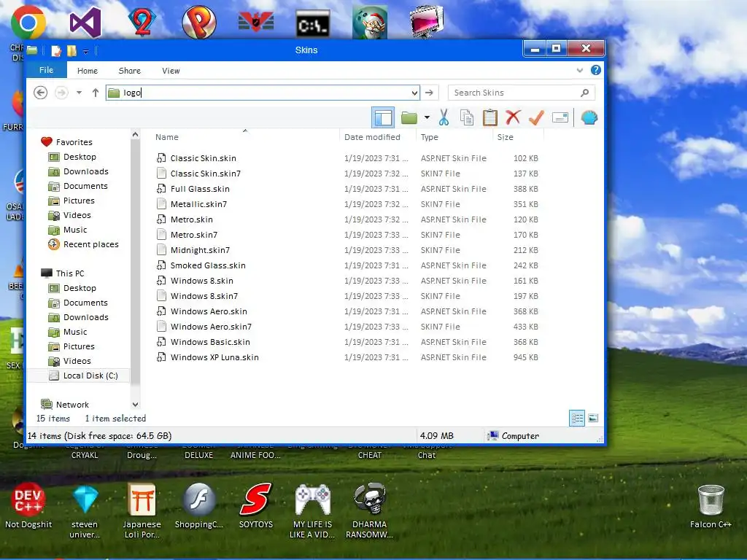This screenshot has width=747, height=560.
Task: Open the blue Help question icon
Action: coord(595,71)
